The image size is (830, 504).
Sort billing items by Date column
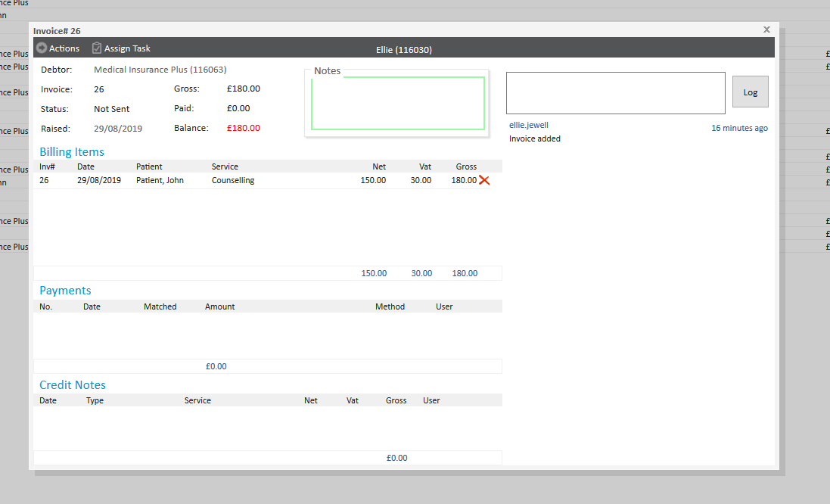(x=85, y=166)
